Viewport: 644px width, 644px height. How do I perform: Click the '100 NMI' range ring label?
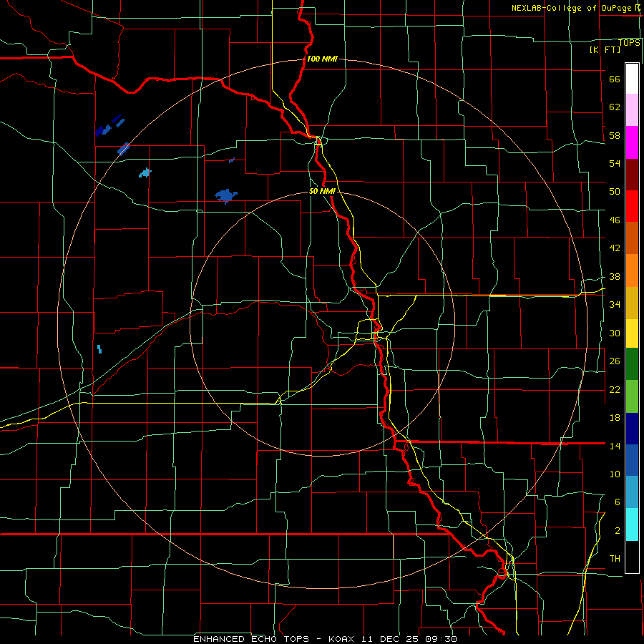(322, 59)
